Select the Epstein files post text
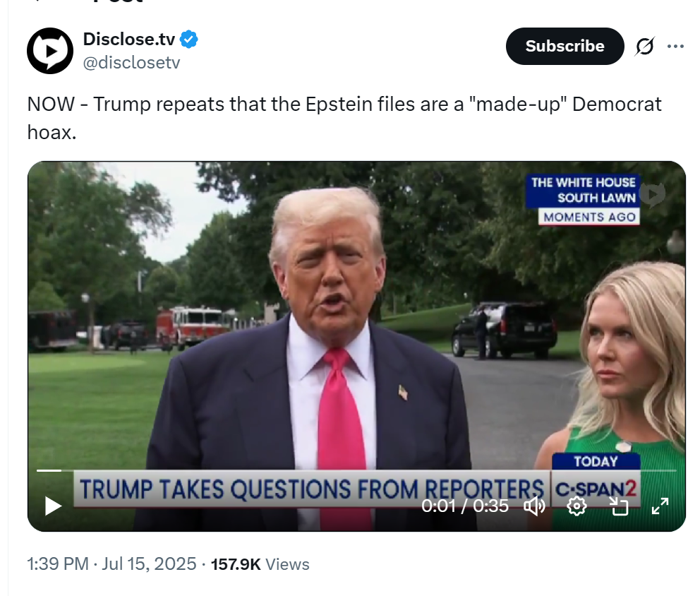 click(344, 118)
